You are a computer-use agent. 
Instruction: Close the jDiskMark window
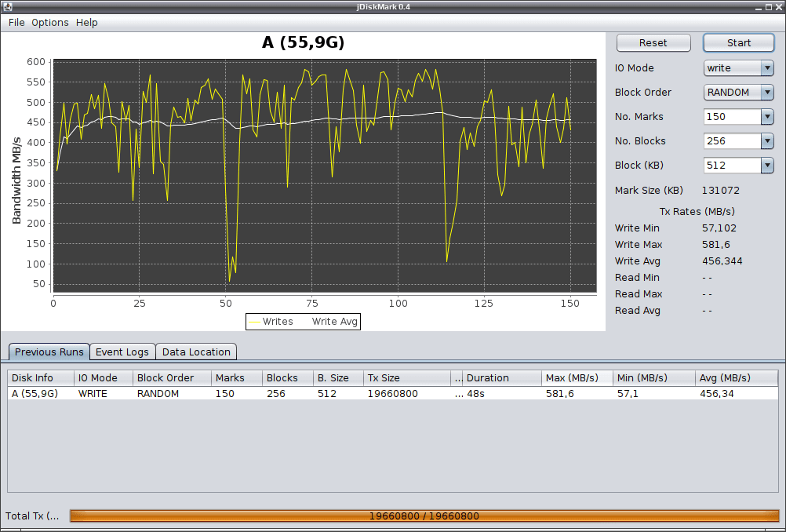point(778,6)
